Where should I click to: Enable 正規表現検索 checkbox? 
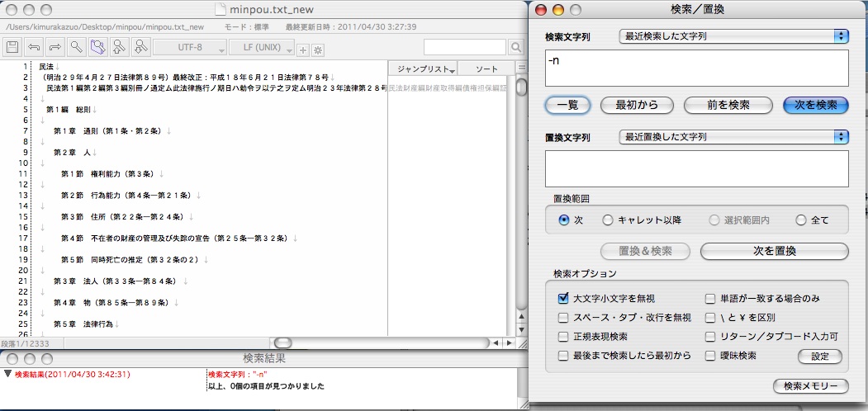click(563, 337)
